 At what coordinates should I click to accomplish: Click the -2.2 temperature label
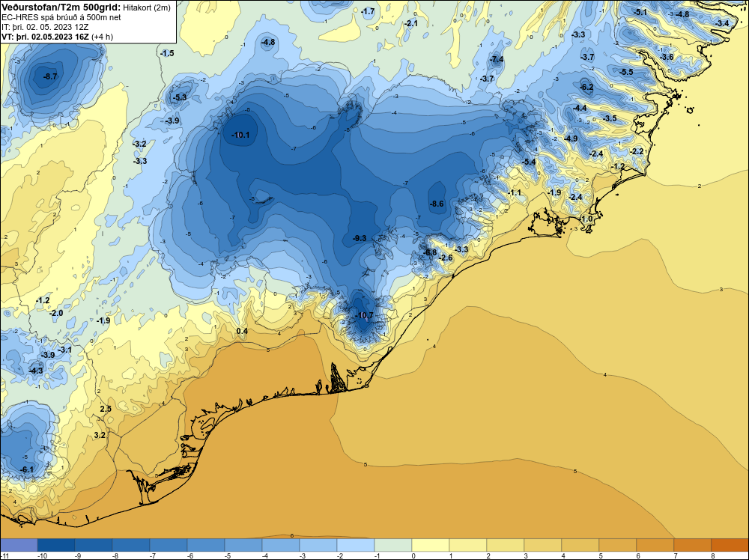(x=636, y=151)
